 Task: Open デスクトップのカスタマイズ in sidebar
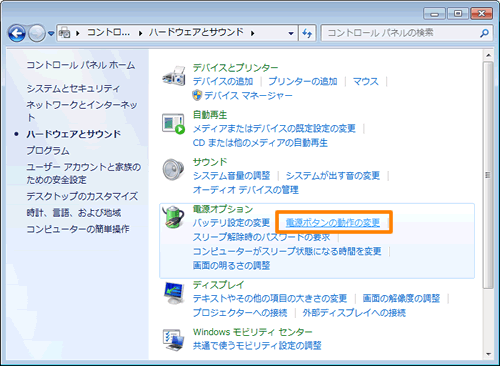click(82, 196)
